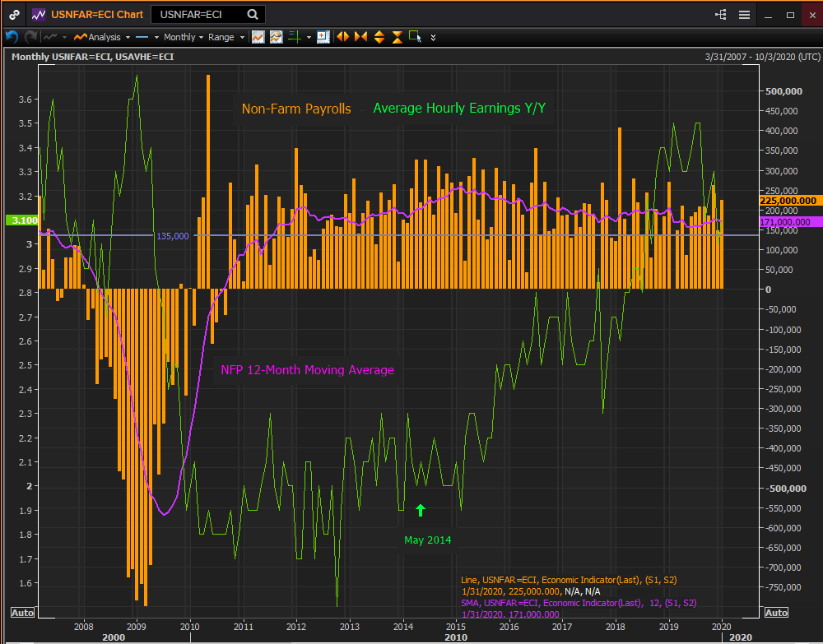This screenshot has height=644, width=823.
Task: Toggle right axis Auto scaling
Action: pos(775,613)
